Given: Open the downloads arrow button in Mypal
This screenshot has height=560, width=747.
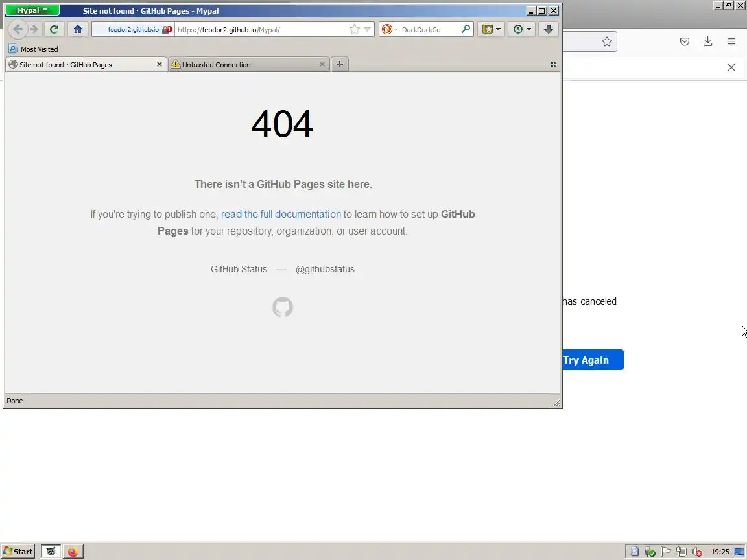Looking at the screenshot, I should 549,30.
